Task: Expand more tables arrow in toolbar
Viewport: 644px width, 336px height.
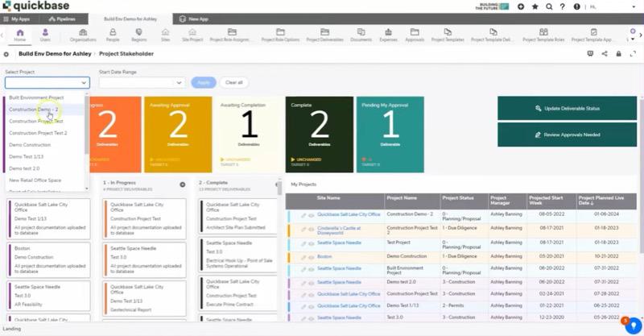Action: tap(633, 39)
